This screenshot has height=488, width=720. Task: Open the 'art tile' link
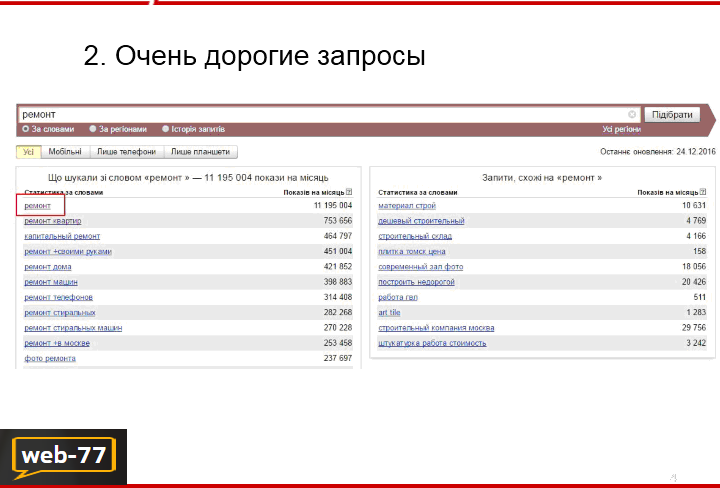click(x=389, y=313)
